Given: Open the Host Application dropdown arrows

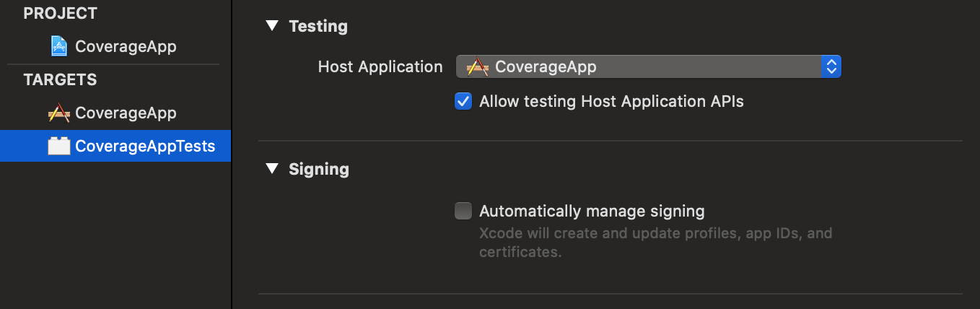Looking at the screenshot, I should coord(831,67).
